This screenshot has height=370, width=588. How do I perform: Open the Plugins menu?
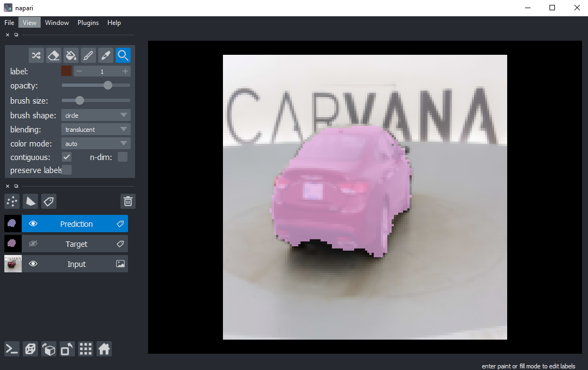(x=88, y=22)
